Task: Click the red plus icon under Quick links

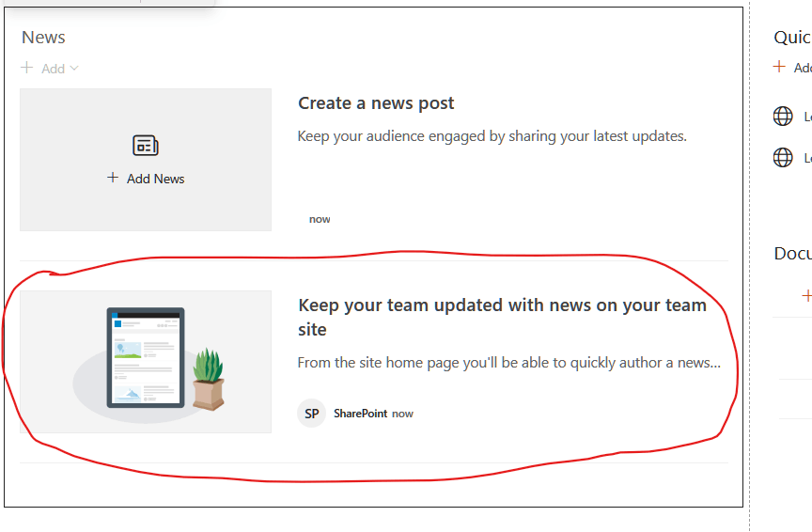Action: [779, 67]
